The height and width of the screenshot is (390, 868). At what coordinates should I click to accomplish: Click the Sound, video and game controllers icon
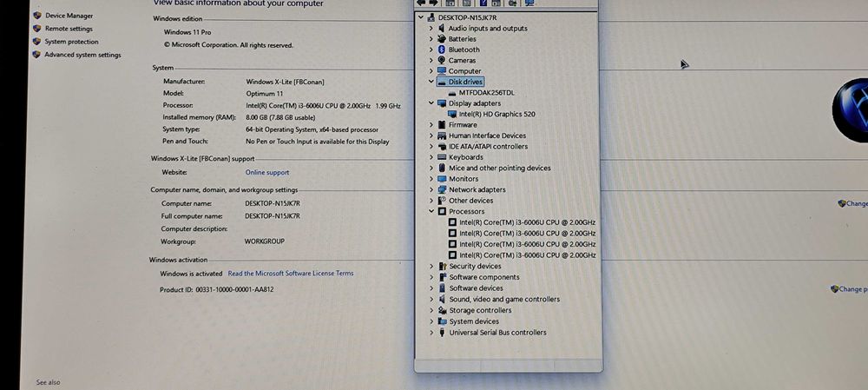[443, 299]
